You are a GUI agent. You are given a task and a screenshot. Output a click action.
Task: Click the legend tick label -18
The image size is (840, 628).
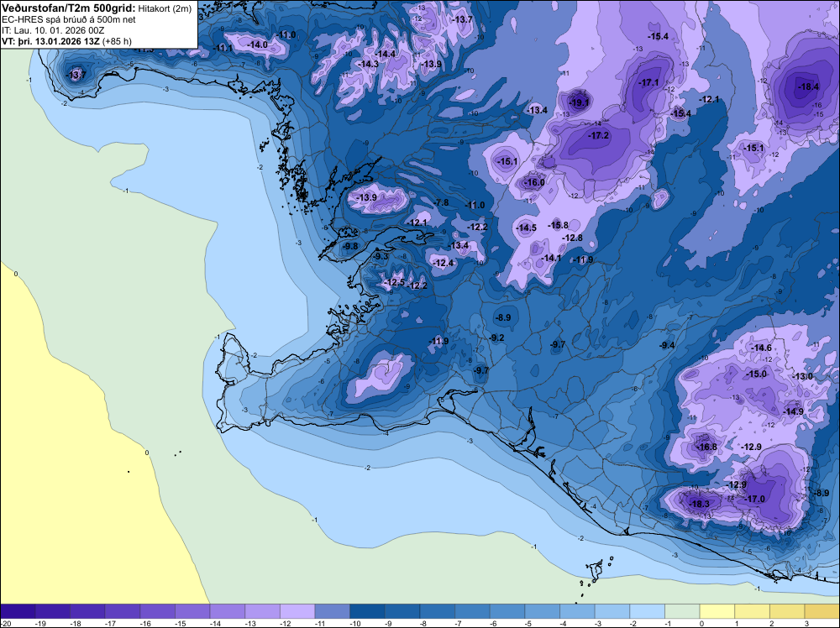click(x=75, y=623)
